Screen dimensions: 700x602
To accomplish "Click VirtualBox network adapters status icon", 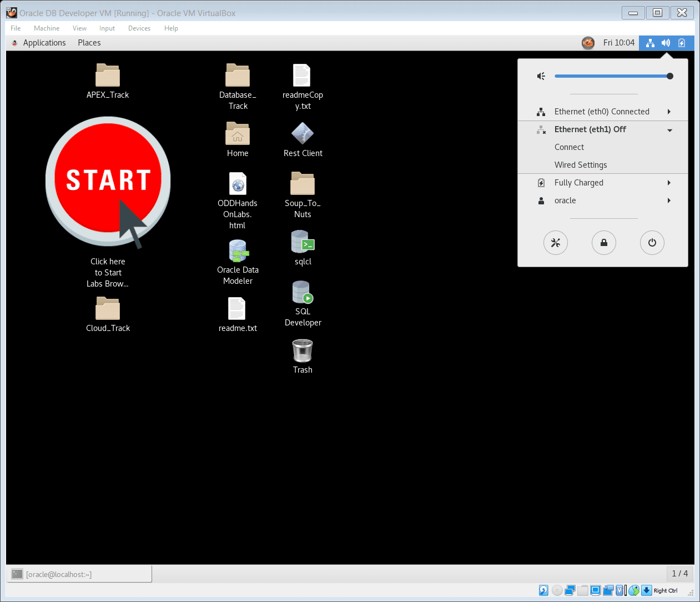I will coord(570,590).
